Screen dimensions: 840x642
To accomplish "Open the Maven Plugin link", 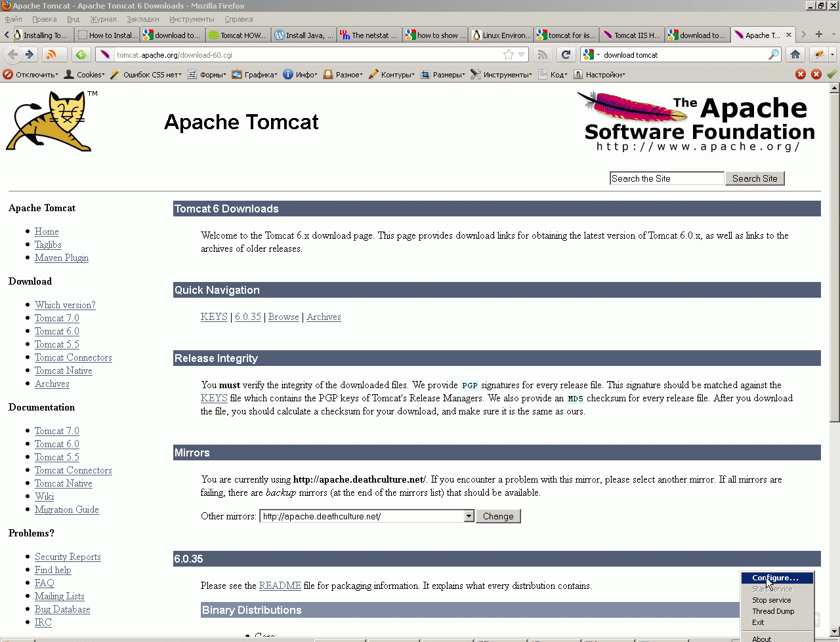I will 62,258.
